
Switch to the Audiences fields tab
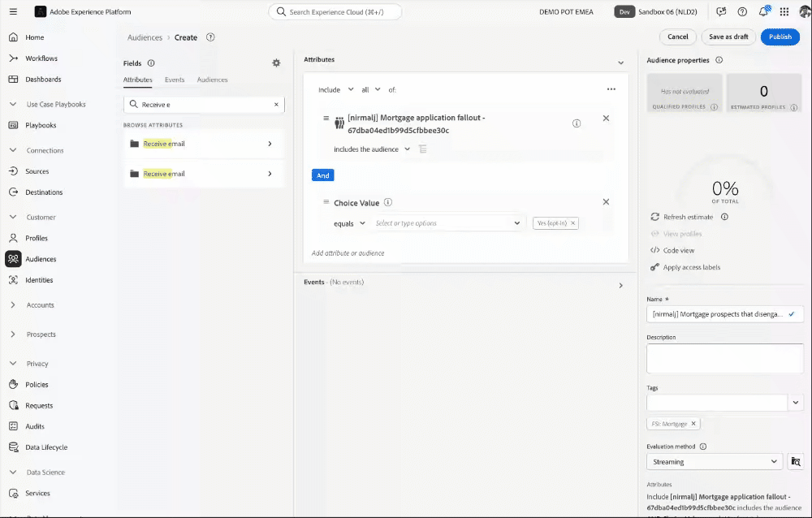212,80
